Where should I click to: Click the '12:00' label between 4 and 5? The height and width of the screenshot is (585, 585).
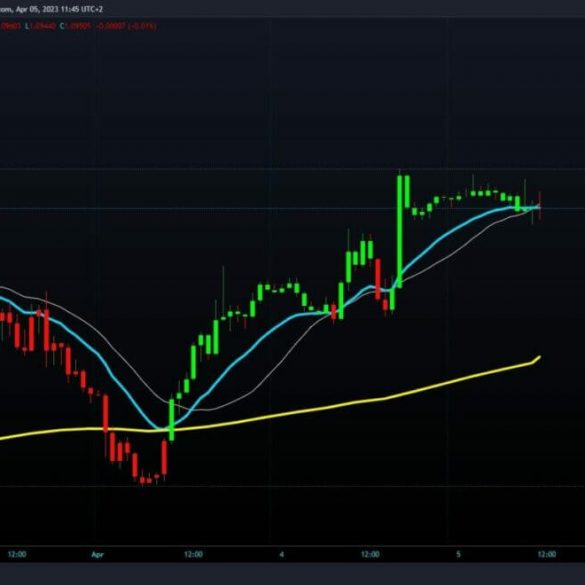370,554
